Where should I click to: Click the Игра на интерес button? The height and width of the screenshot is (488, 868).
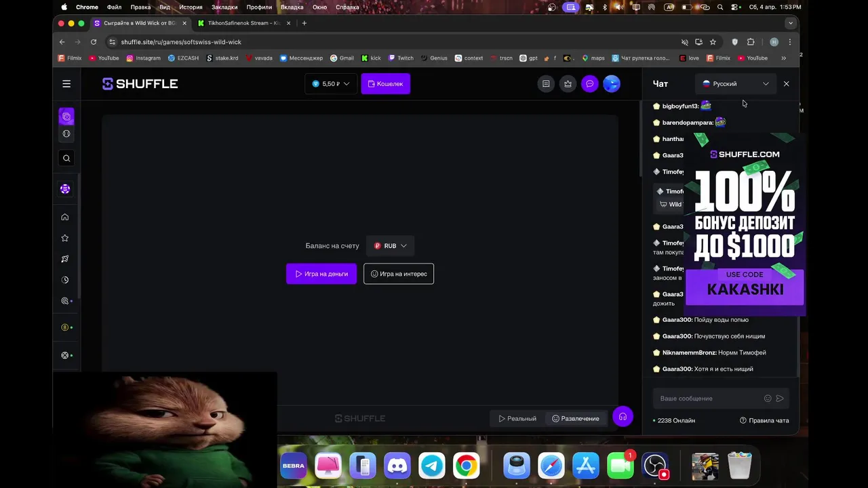(x=399, y=274)
